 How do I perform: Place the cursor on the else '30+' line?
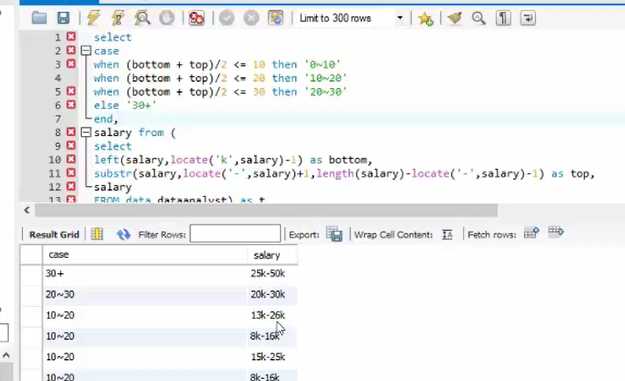pos(125,105)
